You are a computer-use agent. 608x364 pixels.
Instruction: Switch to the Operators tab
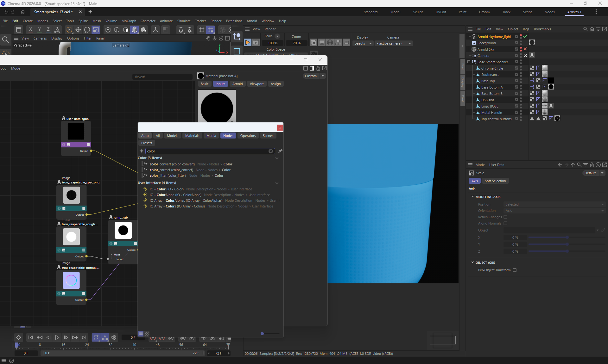point(248,136)
